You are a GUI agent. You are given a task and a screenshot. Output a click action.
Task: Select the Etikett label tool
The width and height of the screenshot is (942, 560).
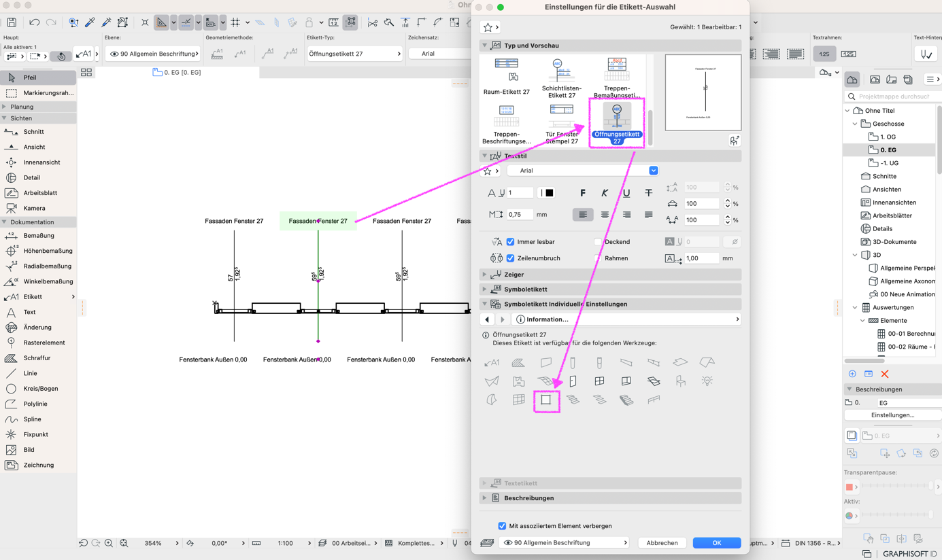point(38,297)
